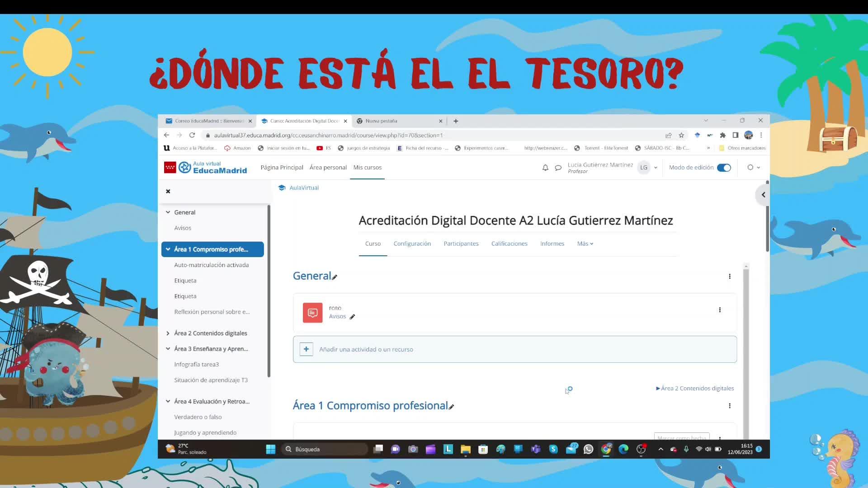Open the messages speech bubble icon
This screenshot has width=868, height=488.
click(x=558, y=168)
